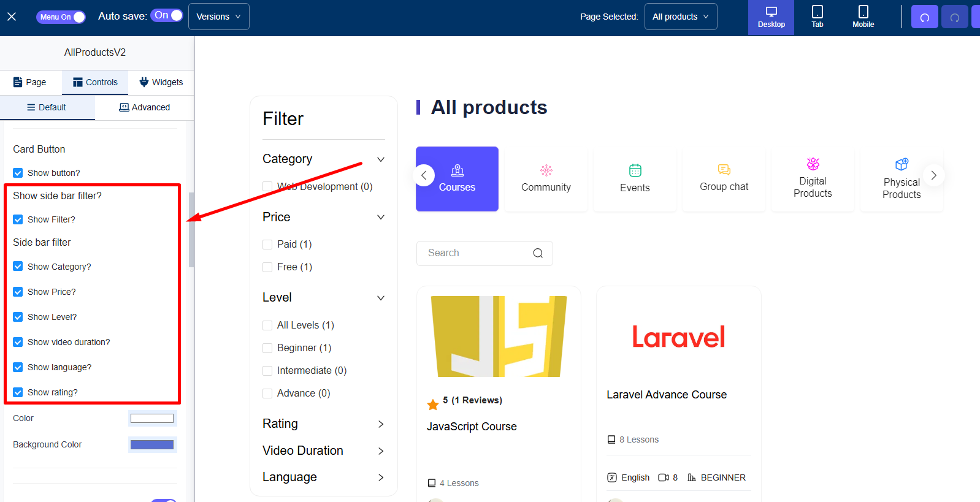Open the Background Color swatch
This screenshot has height=502, width=980.
pos(152,444)
